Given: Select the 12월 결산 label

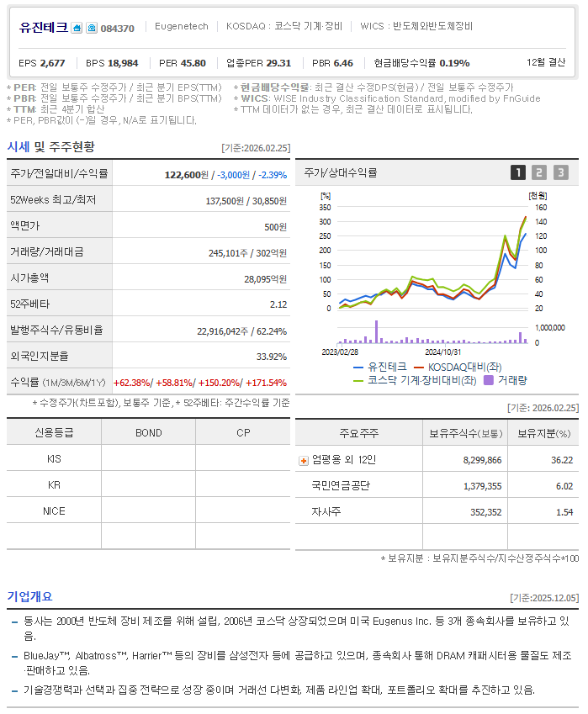Looking at the screenshot, I should coord(546,62).
